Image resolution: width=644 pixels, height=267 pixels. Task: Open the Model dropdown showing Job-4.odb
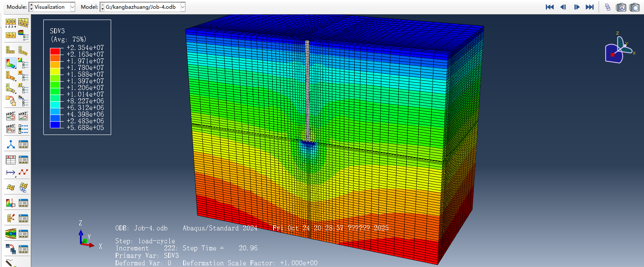(x=143, y=7)
